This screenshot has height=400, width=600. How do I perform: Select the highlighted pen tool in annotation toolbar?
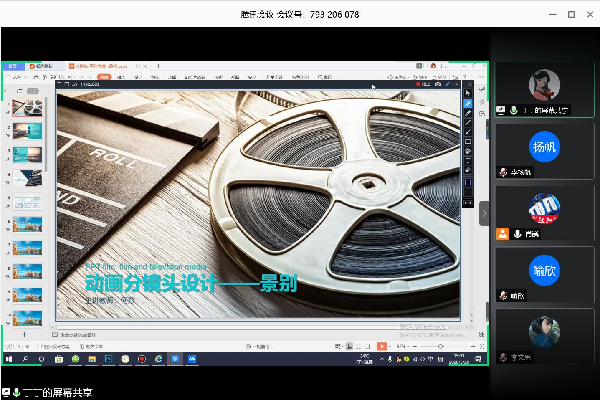click(468, 103)
